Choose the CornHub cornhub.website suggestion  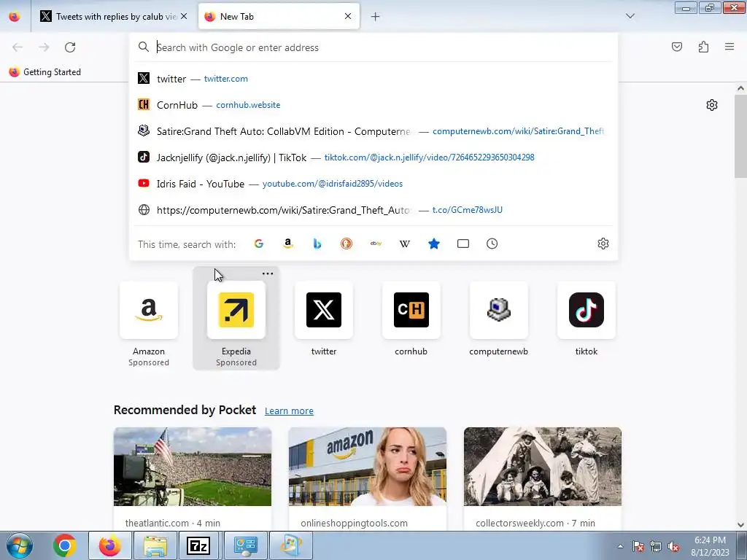point(373,105)
